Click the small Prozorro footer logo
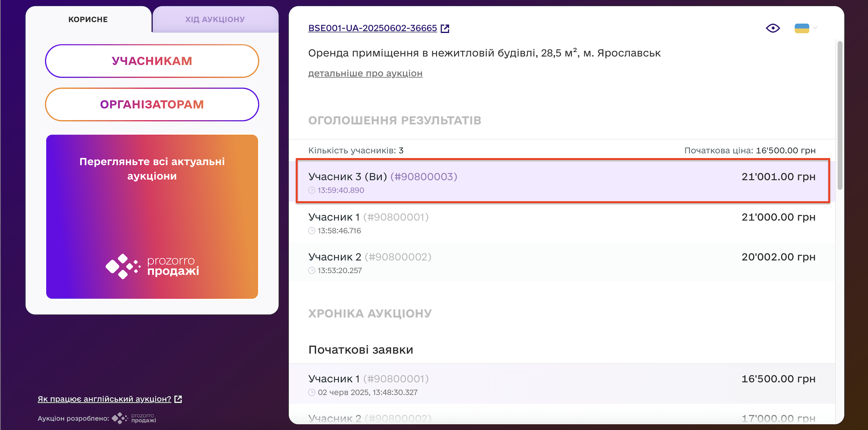 pos(134,418)
